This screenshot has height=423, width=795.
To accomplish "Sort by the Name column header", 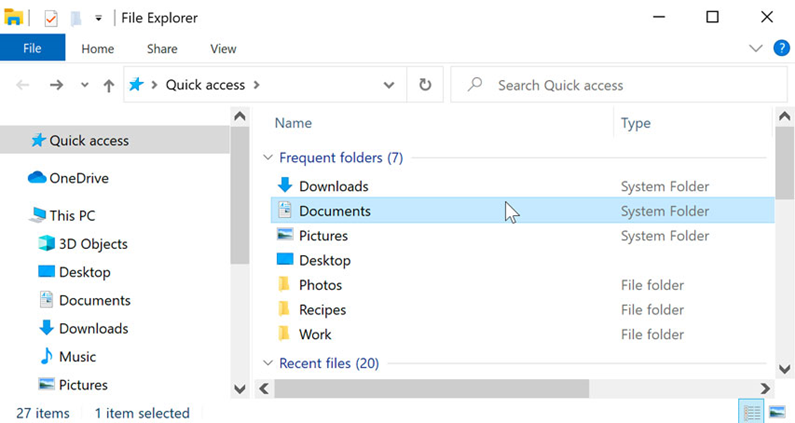I will pos(293,123).
